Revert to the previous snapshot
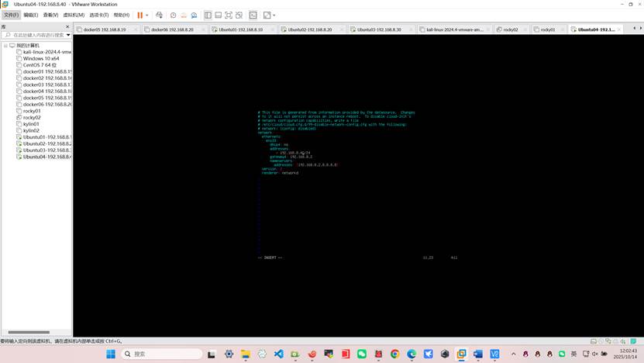The image size is (644, 363). (184, 16)
